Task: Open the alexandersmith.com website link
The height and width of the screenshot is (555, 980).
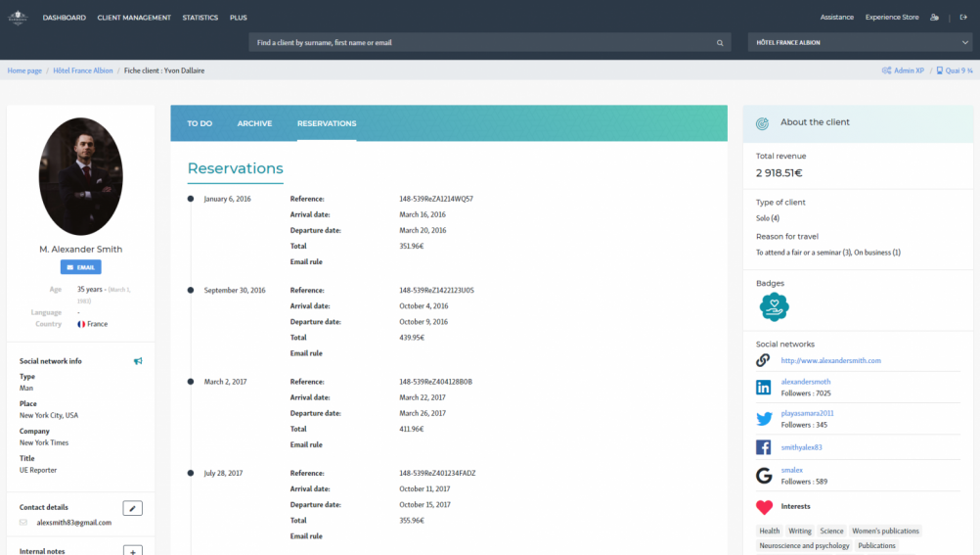Action: (x=830, y=360)
